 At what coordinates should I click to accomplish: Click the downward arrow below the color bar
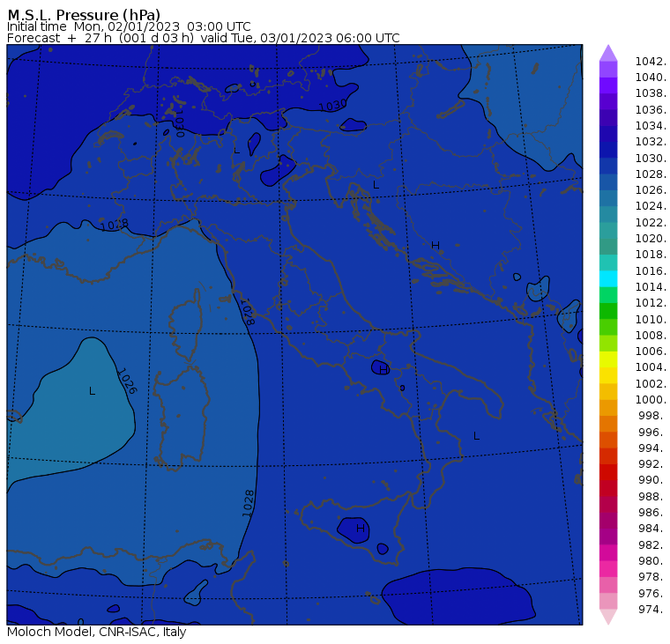pos(608,617)
